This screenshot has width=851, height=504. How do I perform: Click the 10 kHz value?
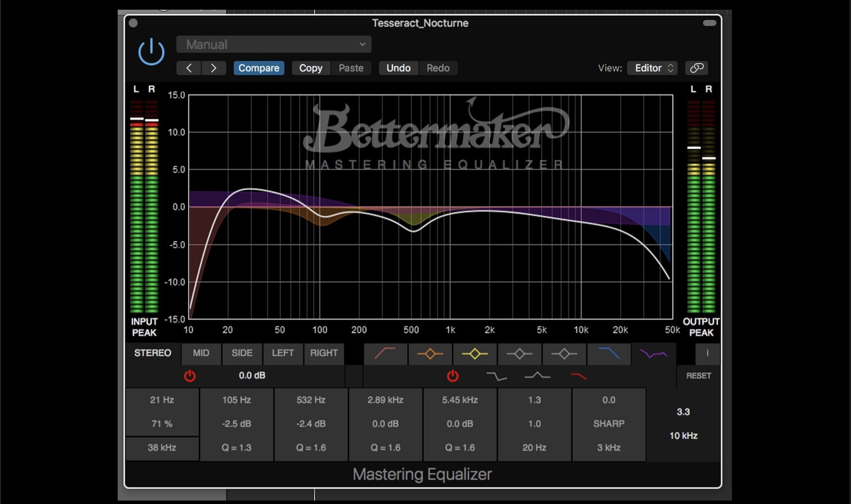(x=683, y=436)
